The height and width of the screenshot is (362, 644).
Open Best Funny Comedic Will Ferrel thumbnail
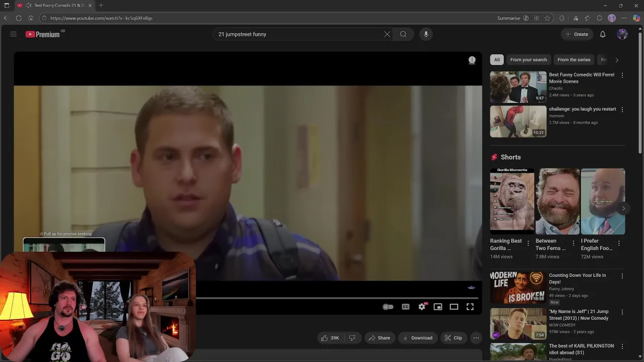(x=518, y=87)
